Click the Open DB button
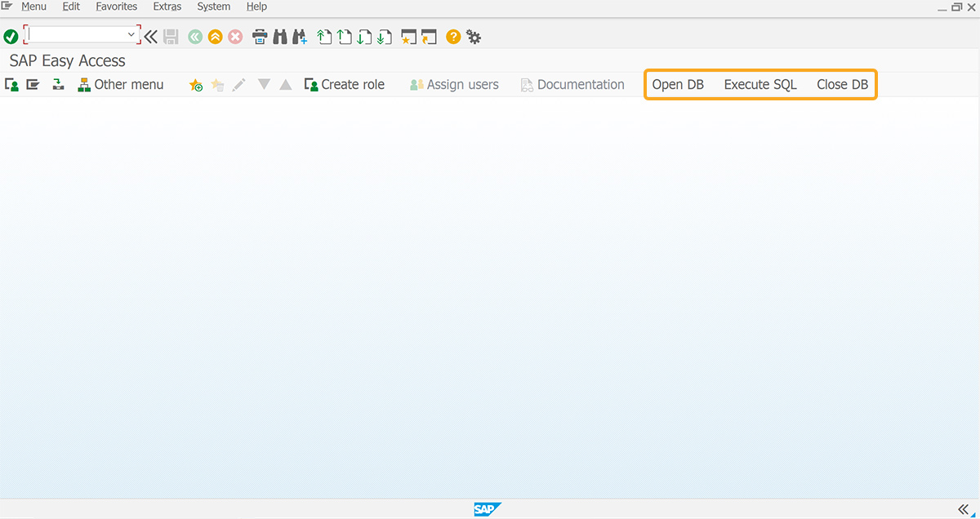Image resolution: width=980 pixels, height=519 pixels. (678, 85)
